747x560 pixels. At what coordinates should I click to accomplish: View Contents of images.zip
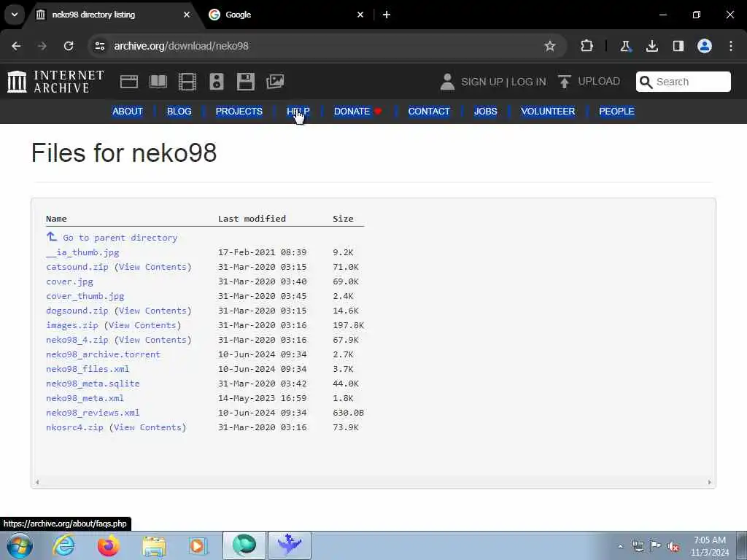tap(142, 325)
